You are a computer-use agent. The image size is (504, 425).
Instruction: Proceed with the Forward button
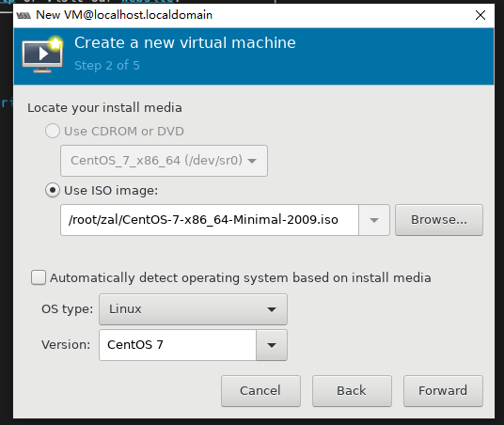(443, 391)
